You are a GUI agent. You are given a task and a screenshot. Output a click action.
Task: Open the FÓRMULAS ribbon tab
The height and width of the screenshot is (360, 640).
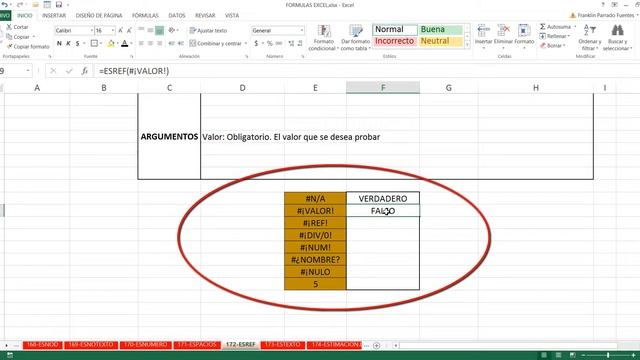point(145,16)
